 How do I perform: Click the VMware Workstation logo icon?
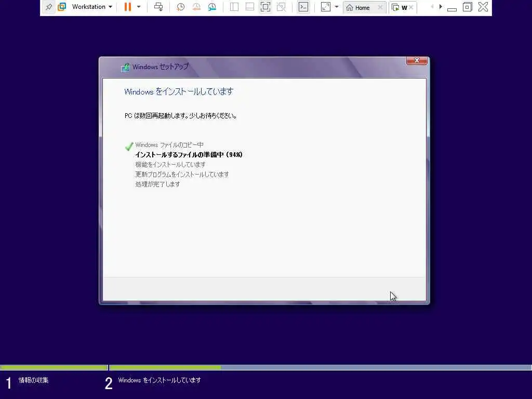[x=62, y=7]
